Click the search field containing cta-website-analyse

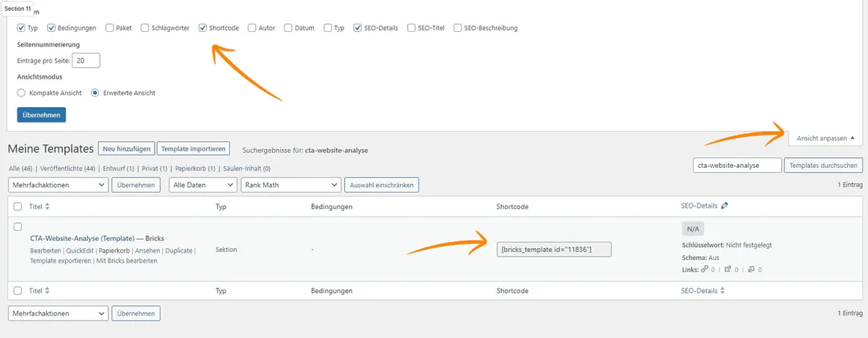pyautogui.click(x=737, y=165)
